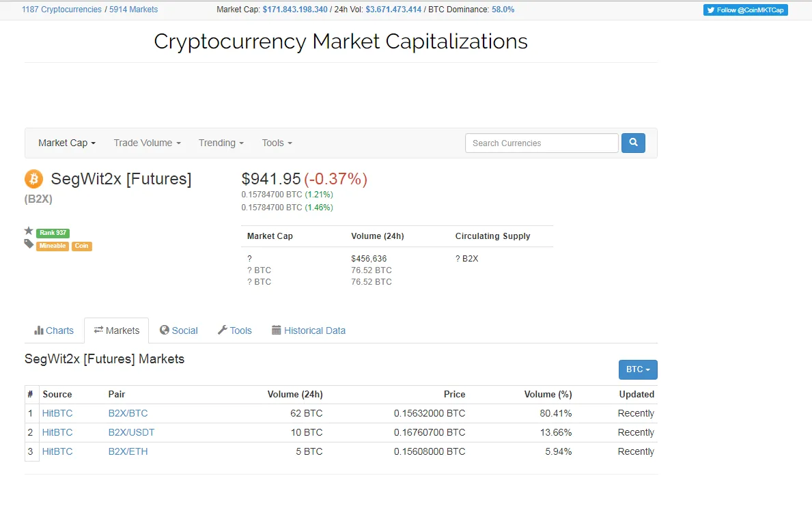The width and height of the screenshot is (812, 521).
Task: Open the Tools tab with wrench icon
Action: (x=235, y=330)
